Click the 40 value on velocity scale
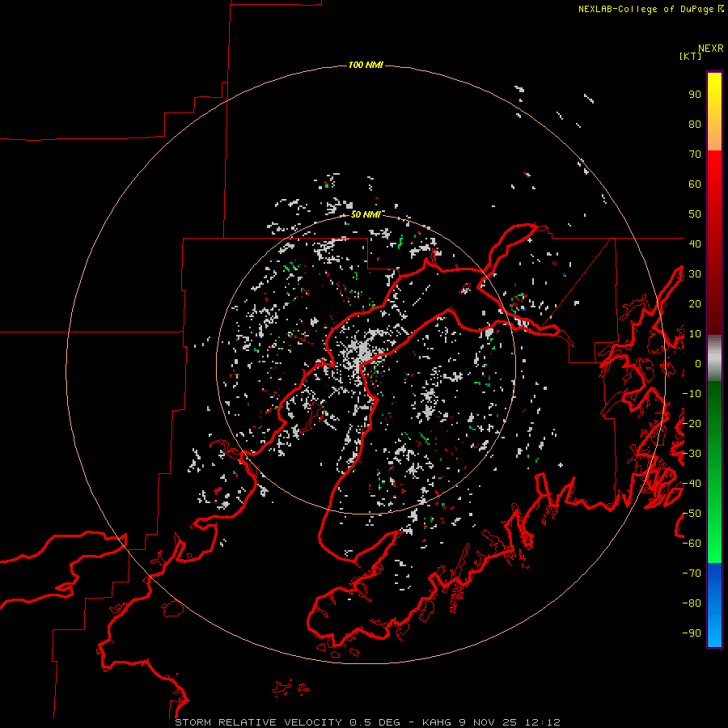Screen dimensions: 728x728 click(x=695, y=243)
